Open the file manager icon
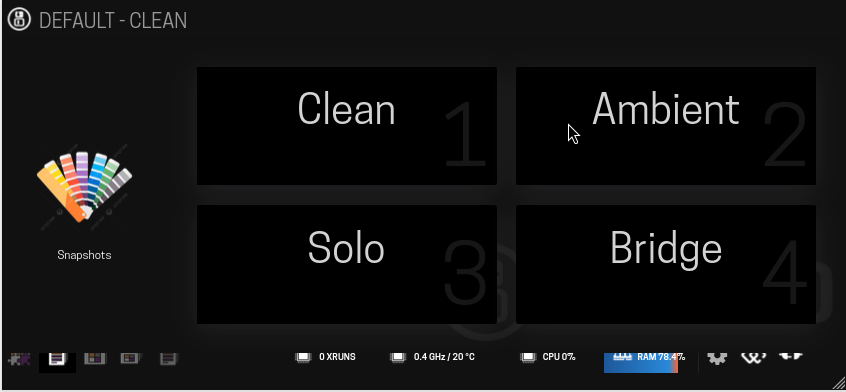 pyautogui.click(x=169, y=359)
